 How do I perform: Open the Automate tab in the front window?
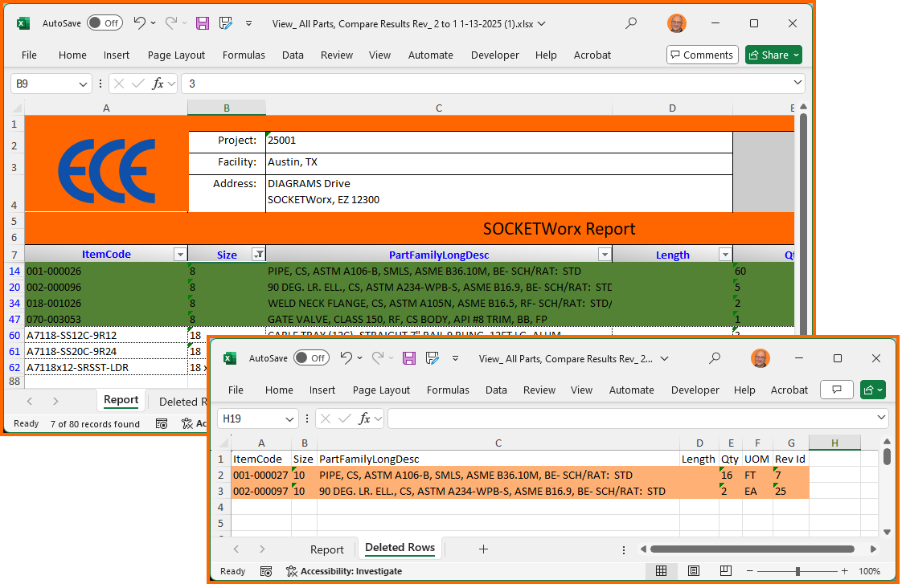[x=632, y=390]
